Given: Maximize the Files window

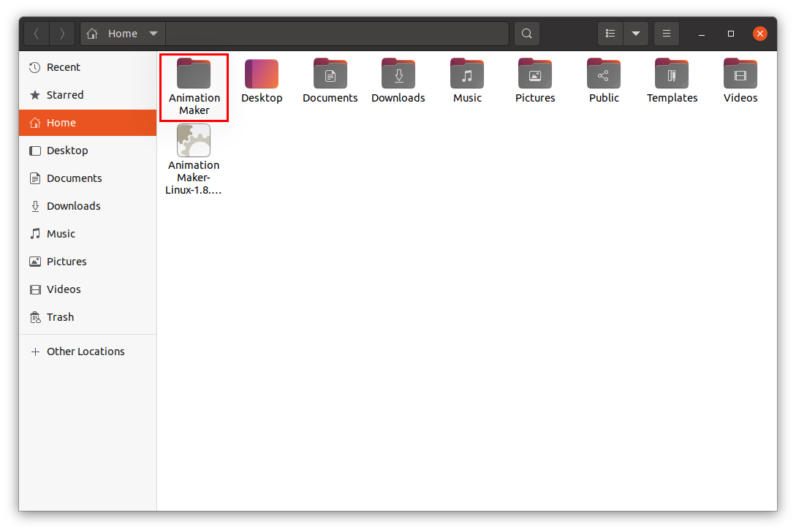Looking at the screenshot, I should [730, 34].
